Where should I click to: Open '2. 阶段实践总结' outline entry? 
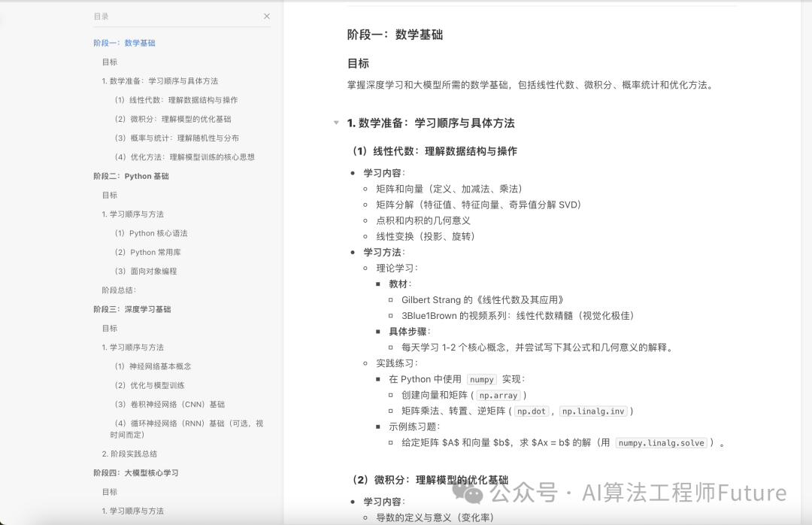[129, 454]
